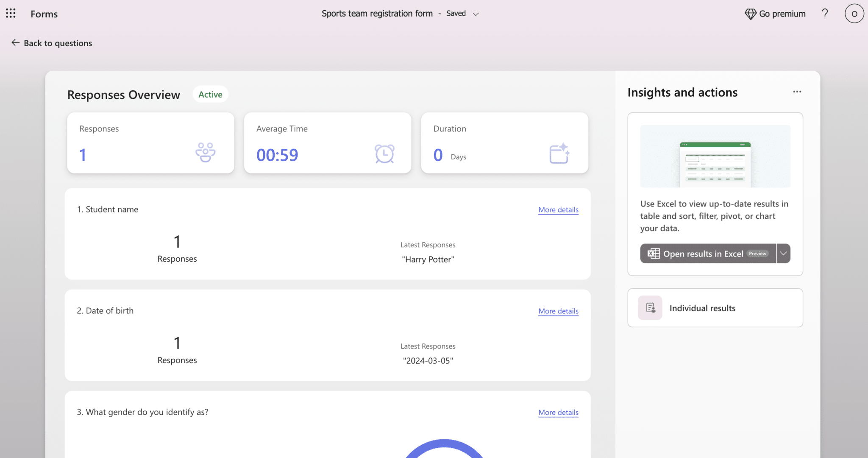Click the Go premium diamond icon
Screen dimensions: 868x458
750,14
